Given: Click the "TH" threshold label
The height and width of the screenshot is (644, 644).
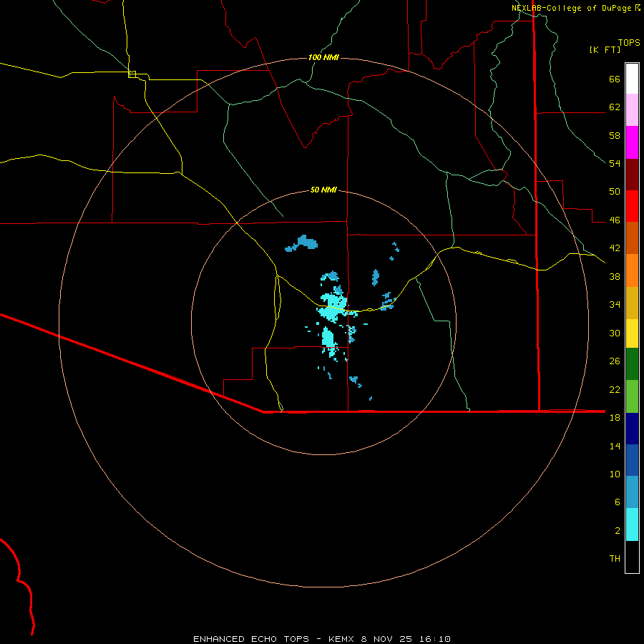Looking at the screenshot, I should tap(615, 558).
